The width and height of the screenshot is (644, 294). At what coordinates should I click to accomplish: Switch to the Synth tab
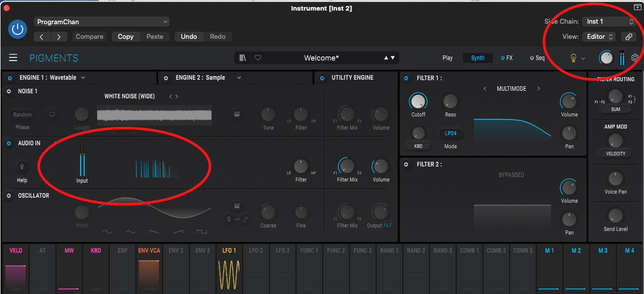pos(478,58)
